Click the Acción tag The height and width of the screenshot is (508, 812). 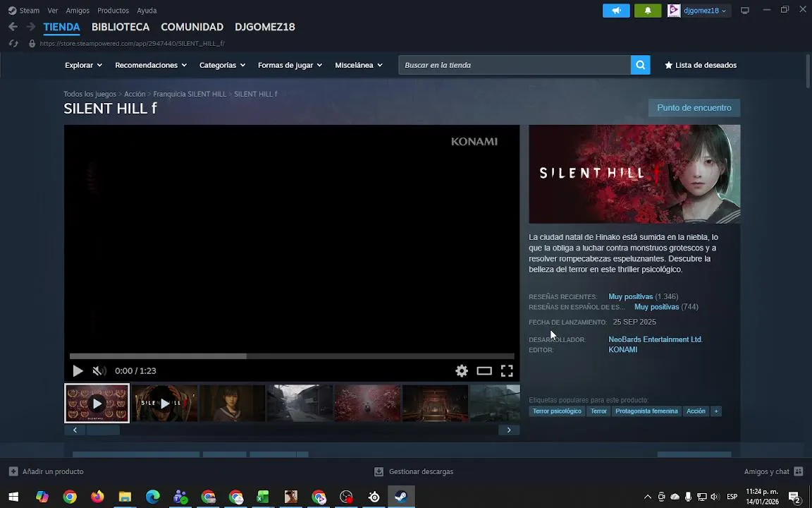696,411
